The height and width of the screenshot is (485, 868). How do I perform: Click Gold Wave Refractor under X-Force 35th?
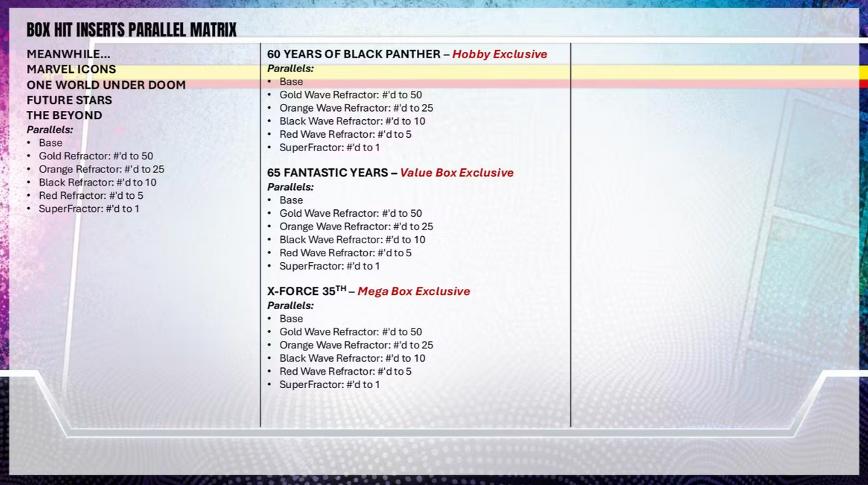pyautogui.click(x=351, y=332)
